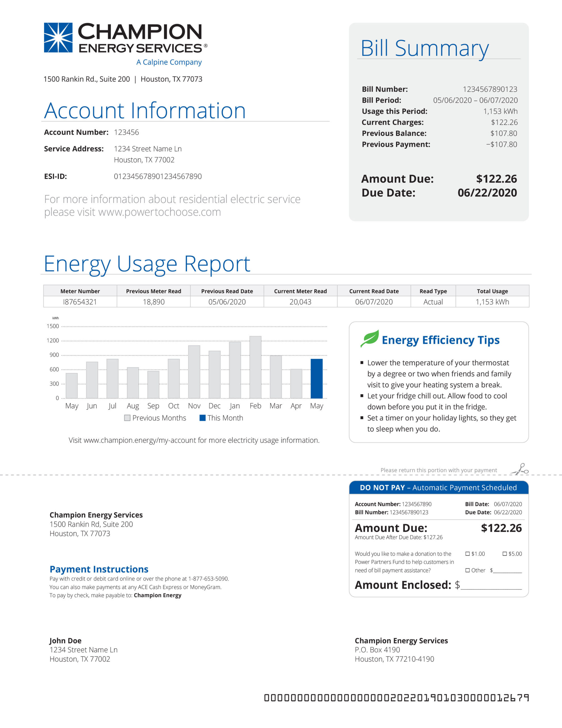The width and height of the screenshot is (562, 728).
Task: Click the Previous Balance amount $107.80
Action: pyautogui.click(x=504, y=133)
